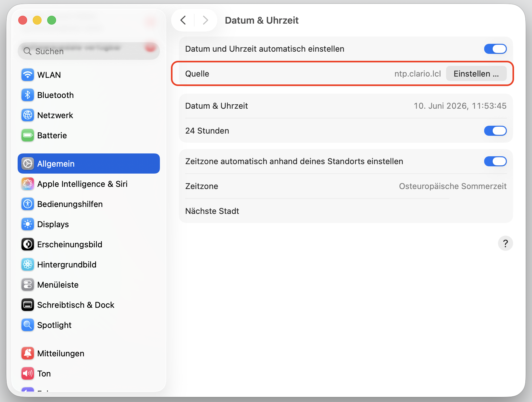
Task: Click the Zeitzone row label
Action: click(201, 186)
